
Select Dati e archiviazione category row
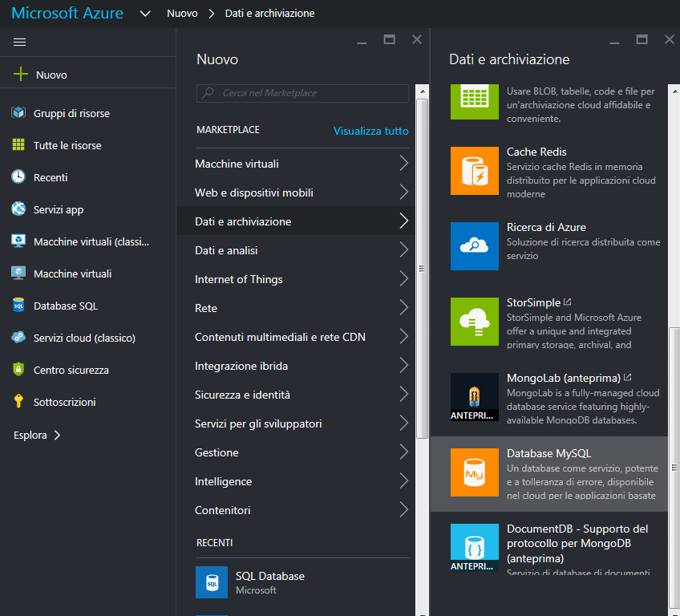coord(296,221)
